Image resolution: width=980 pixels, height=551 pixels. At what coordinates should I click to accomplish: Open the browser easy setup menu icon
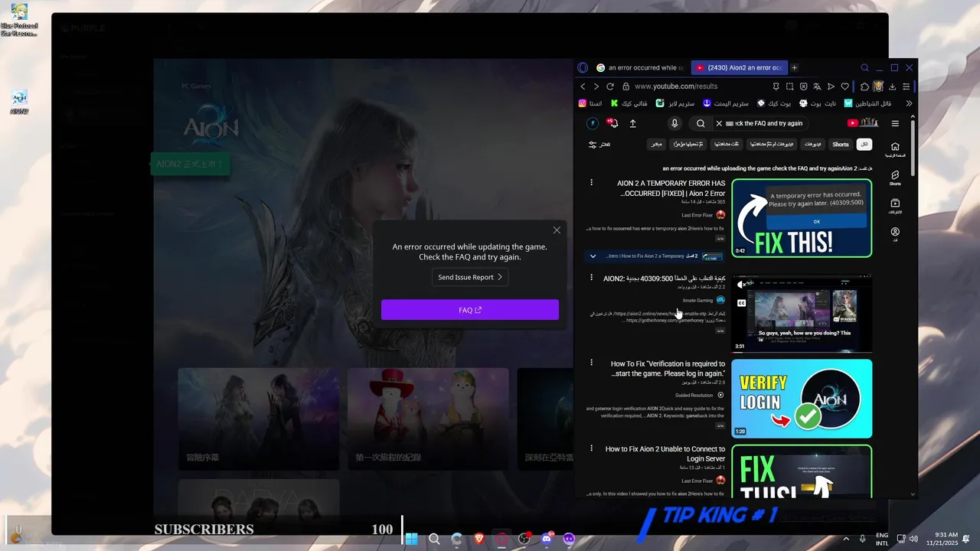point(906,86)
